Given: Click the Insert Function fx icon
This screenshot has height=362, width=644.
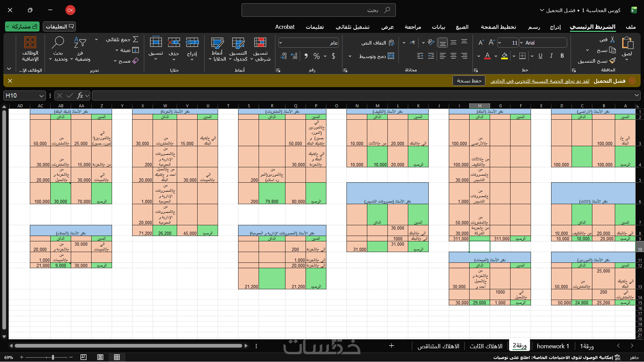Looking at the screenshot, I should click(80, 96).
